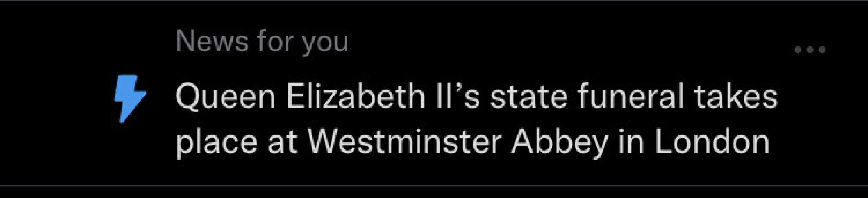The width and height of the screenshot is (868, 198).
Task: Open the three-dot more options menu
Action: pyautogui.click(x=810, y=50)
